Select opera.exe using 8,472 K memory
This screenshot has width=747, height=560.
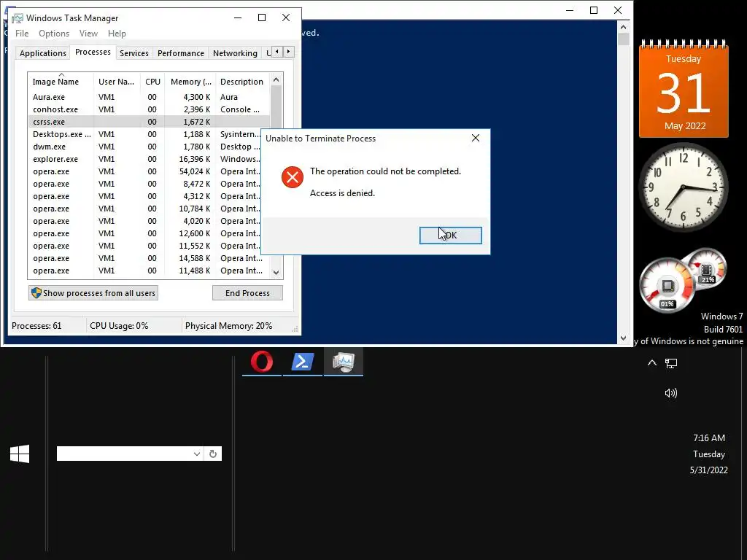[x=145, y=184]
